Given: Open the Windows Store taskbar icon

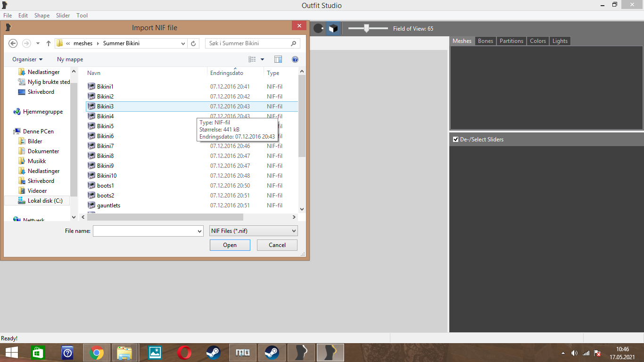Looking at the screenshot, I should 37,353.
